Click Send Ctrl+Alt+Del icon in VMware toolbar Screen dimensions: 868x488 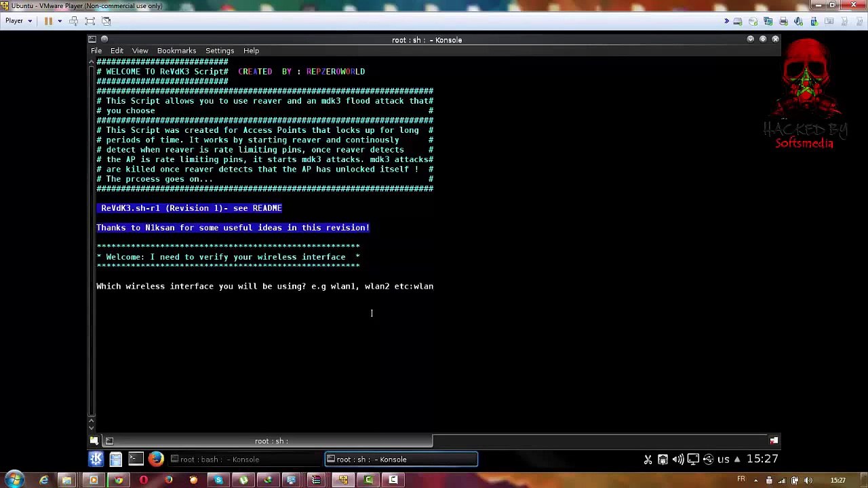(74, 21)
